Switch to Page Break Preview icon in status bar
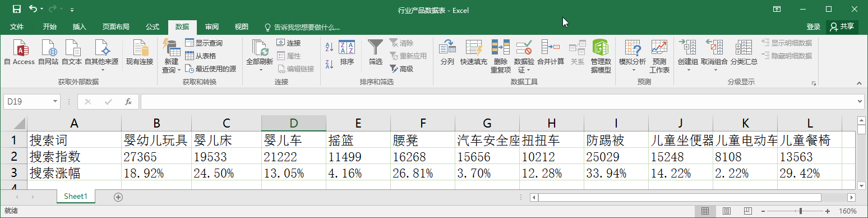This screenshot has height=218, width=868. pyautogui.click(x=747, y=211)
